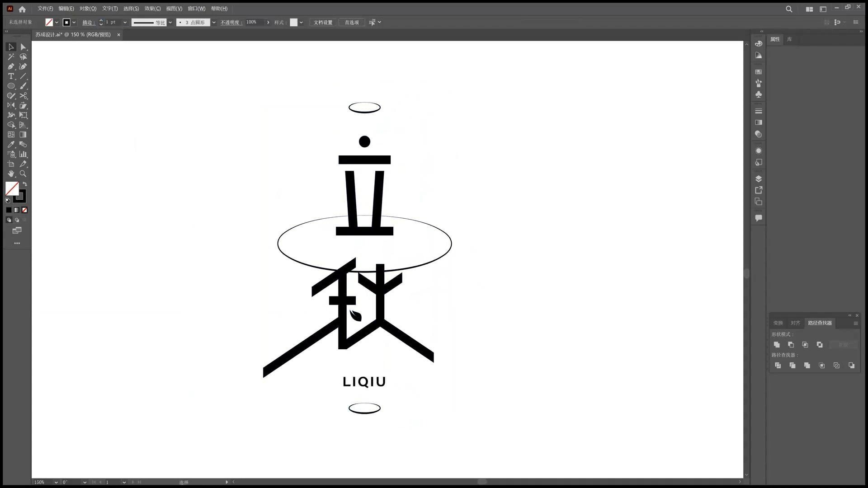Viewport: 868px width, 488px height.
Task: Click the 文档设置 button
Action: tap(323, 23)
